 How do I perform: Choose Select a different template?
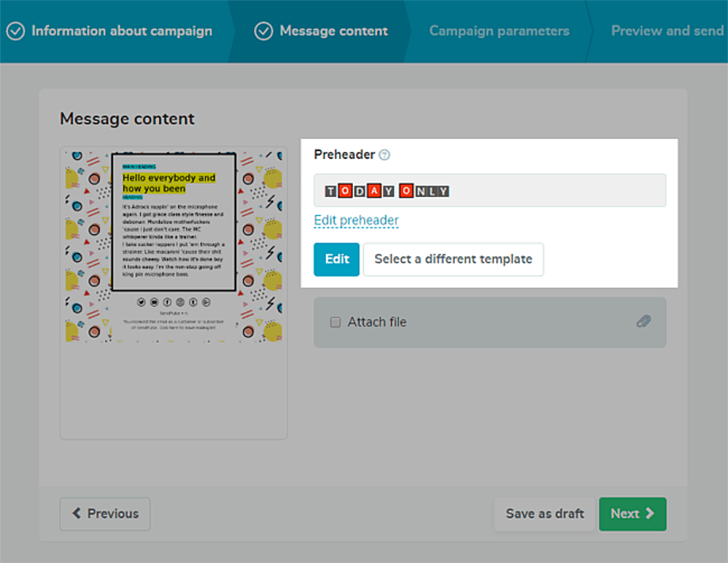point(453,259)
